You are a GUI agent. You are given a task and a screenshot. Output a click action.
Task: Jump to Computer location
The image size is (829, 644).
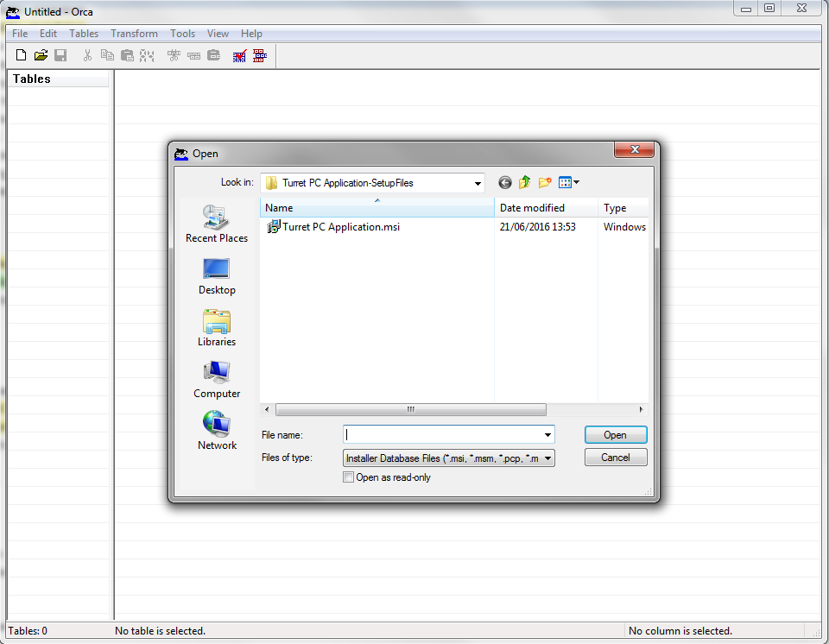pos(217,380)
